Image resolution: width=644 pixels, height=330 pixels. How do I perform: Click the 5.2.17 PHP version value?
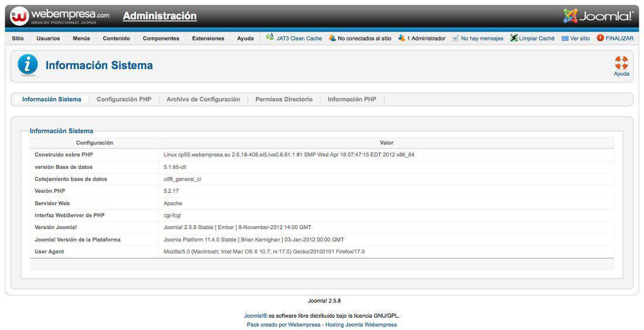click(171, 191)
